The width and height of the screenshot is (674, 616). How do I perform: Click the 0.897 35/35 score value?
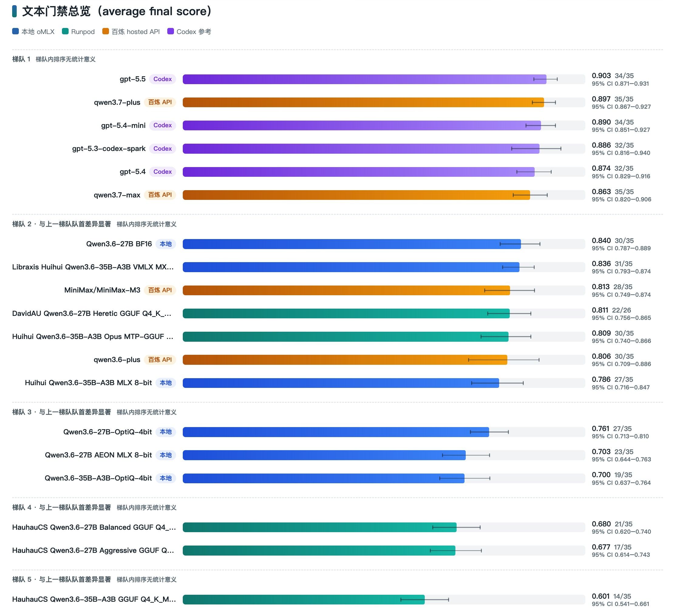coord(612,99)
